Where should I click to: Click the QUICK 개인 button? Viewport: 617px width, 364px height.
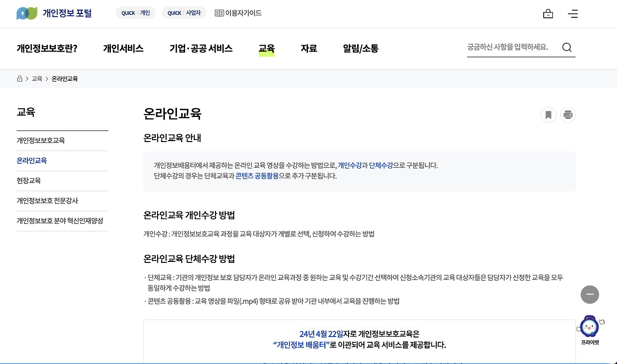[x=135, y=13]
